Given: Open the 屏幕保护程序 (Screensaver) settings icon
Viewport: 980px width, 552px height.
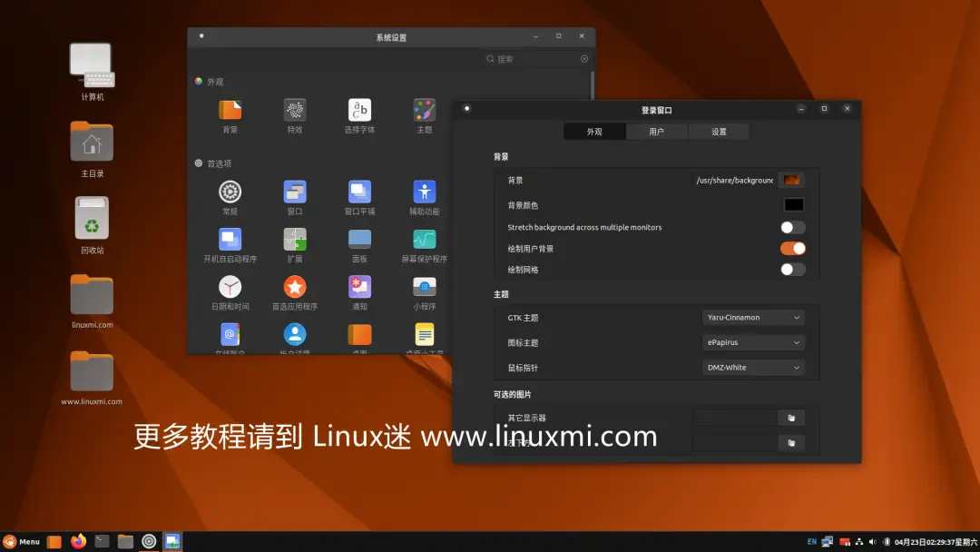Looking at the screenshot, I should 423,241.
